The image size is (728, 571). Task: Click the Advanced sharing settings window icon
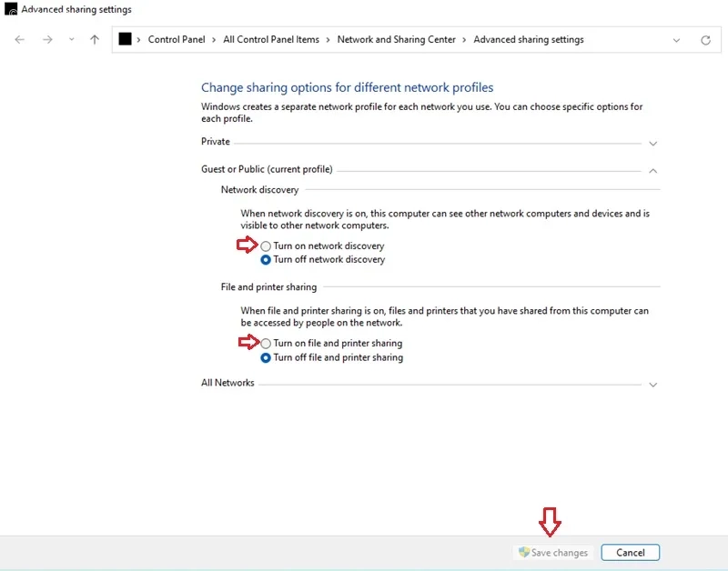pos(11,9)
